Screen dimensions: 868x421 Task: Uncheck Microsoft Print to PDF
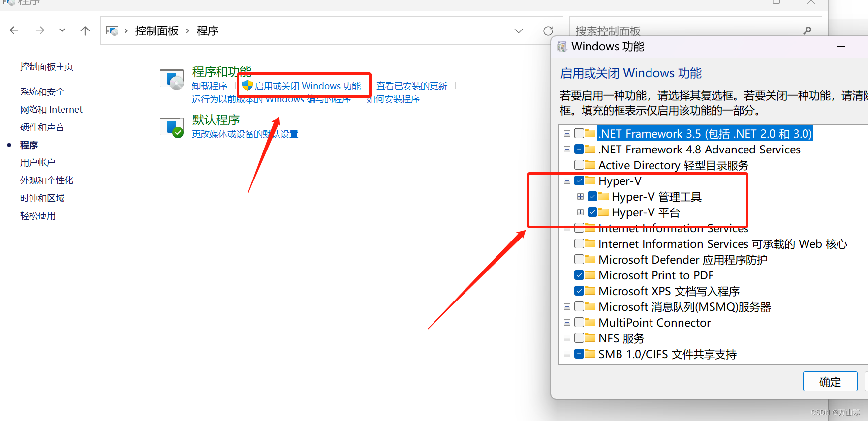click(579, 275)
